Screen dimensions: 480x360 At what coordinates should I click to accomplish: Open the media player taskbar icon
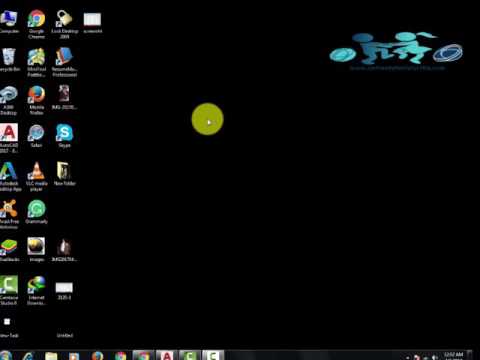[x=74, y=355]
